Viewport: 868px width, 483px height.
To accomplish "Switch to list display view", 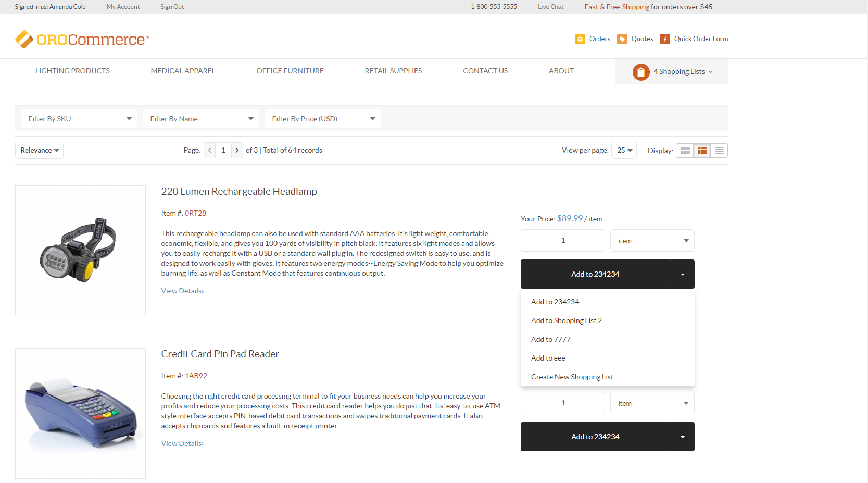I will click(x=702, y=151).
